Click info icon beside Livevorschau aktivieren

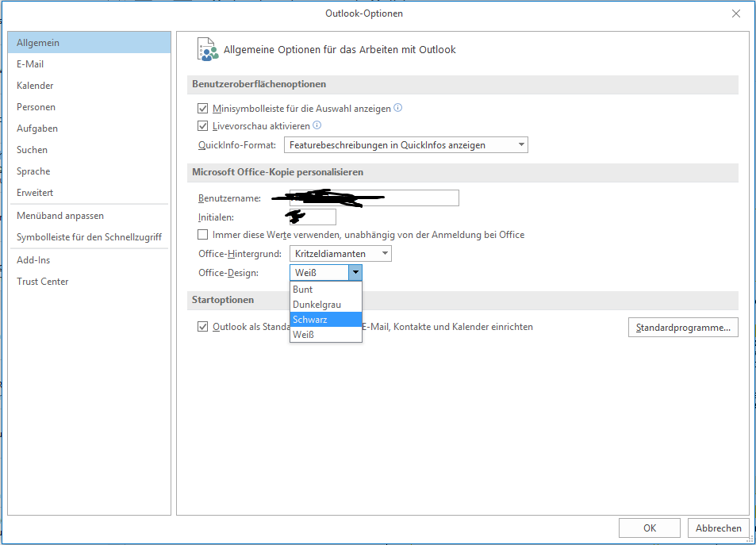[317, 125]
